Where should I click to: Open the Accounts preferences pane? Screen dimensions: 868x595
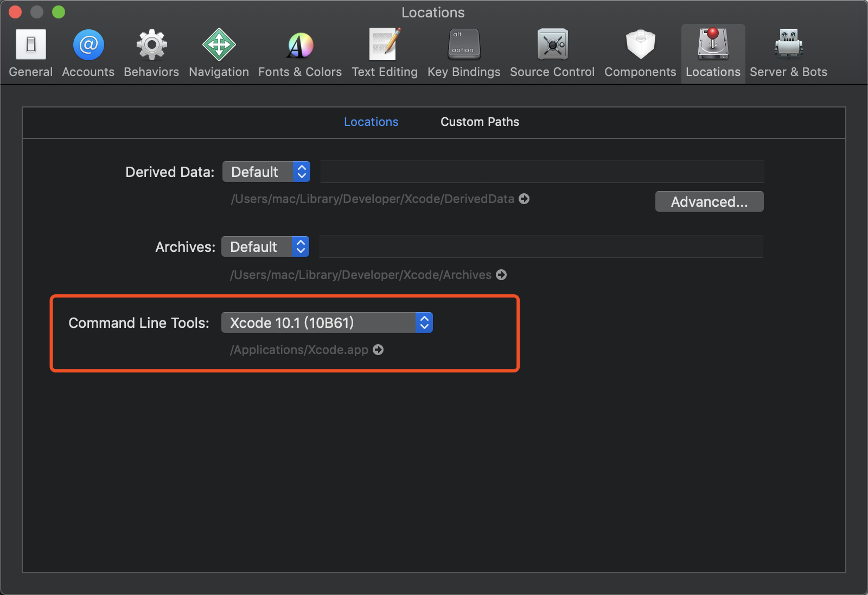click(x=88, y=53)
